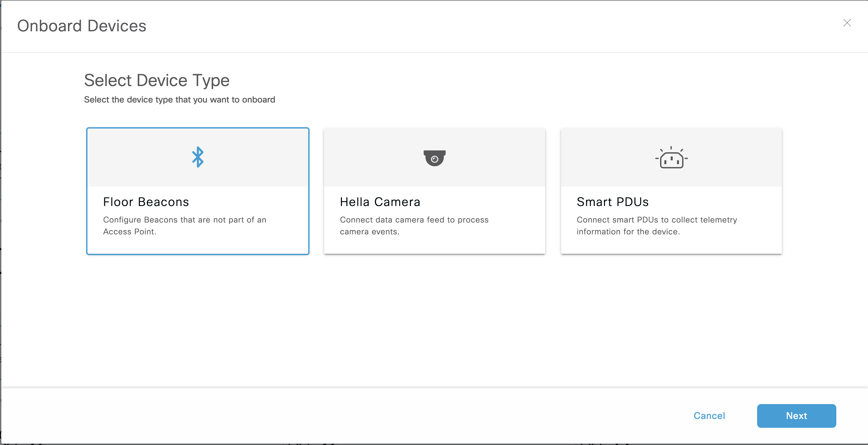
Task: Click the dome camera icon
Action: pos(434,158)
